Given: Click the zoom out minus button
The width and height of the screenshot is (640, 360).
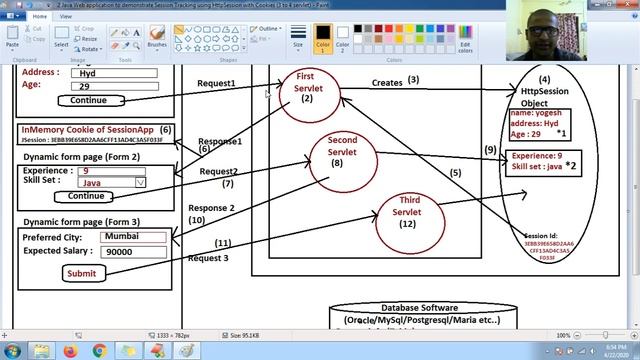Looking at the screenshot, I should [577, 335].
